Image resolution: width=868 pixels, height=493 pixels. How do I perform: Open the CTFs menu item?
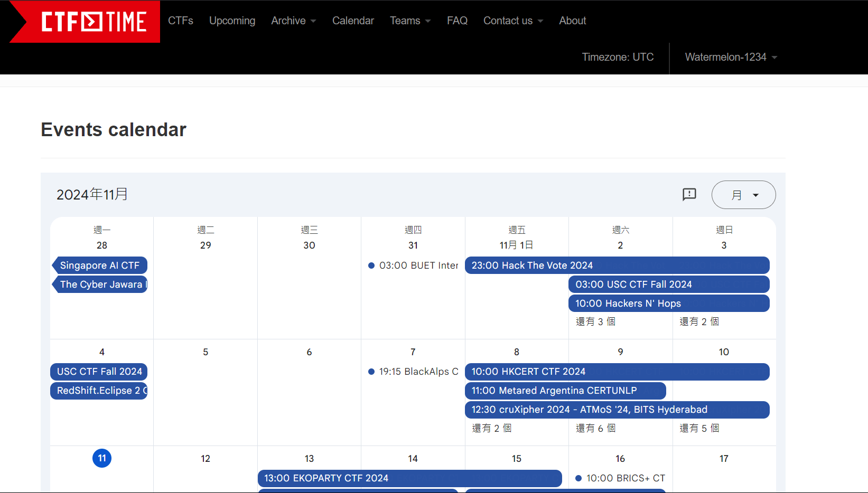[x=181, y=21]
